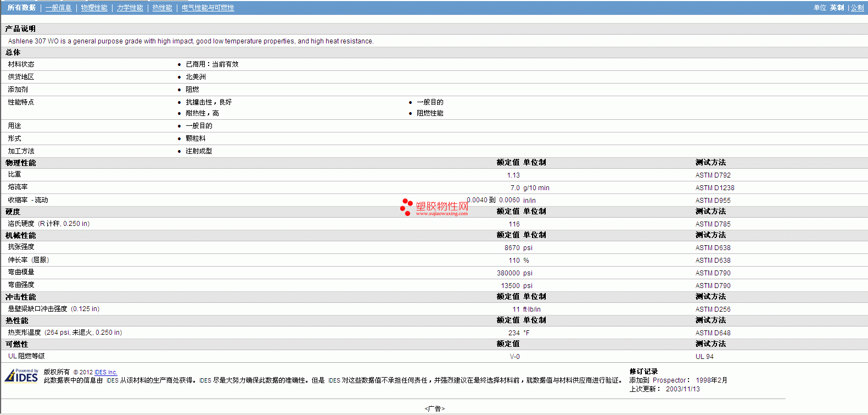Select heat deflection value 234

tap(514, 333)
